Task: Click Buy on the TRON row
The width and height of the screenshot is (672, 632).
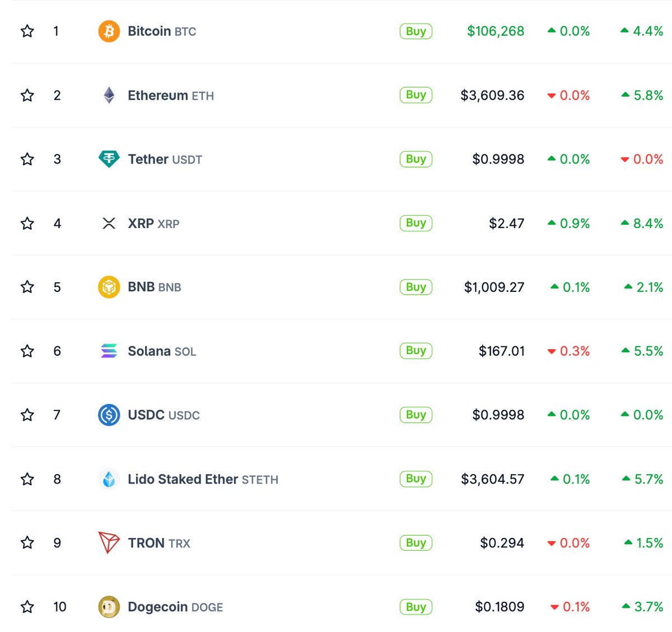Action: click(x=416, y=543)
